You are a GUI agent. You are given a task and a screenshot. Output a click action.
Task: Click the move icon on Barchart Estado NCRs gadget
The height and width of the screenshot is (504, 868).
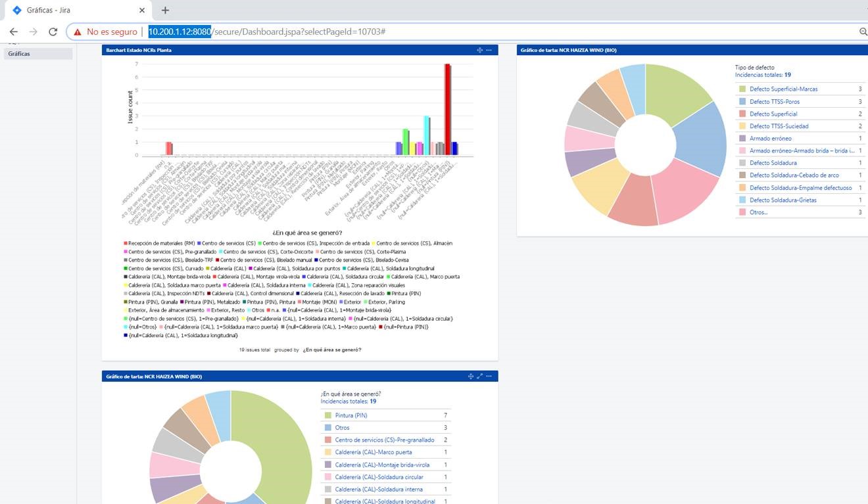(x=480, y=50)
